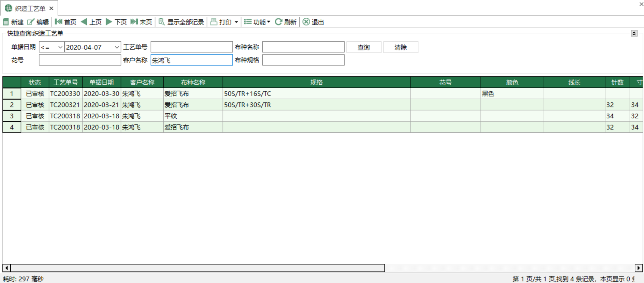Click the 刷新 refresh icon
The height and width of the screenshot is (283, 644).
[278, 22]
